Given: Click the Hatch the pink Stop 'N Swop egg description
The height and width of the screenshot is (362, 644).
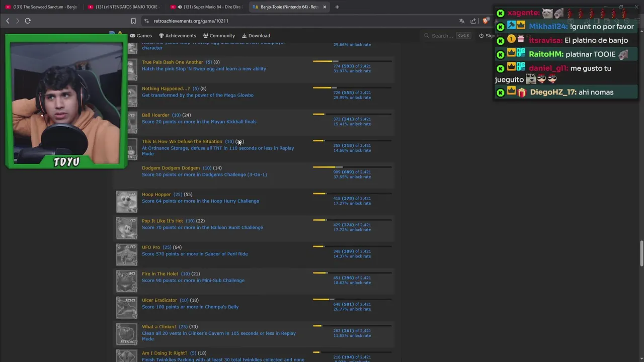Looking at the screenshot, I should [x=204, y=69].
